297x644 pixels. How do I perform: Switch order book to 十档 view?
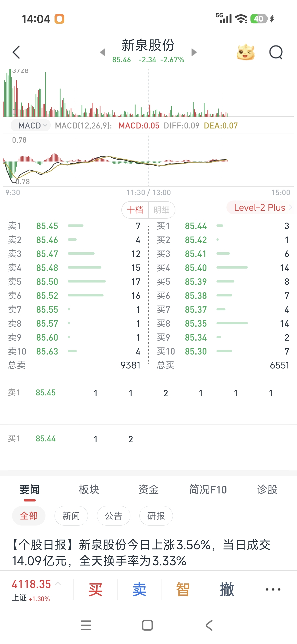pyautogui.click(x=135, y=210)
